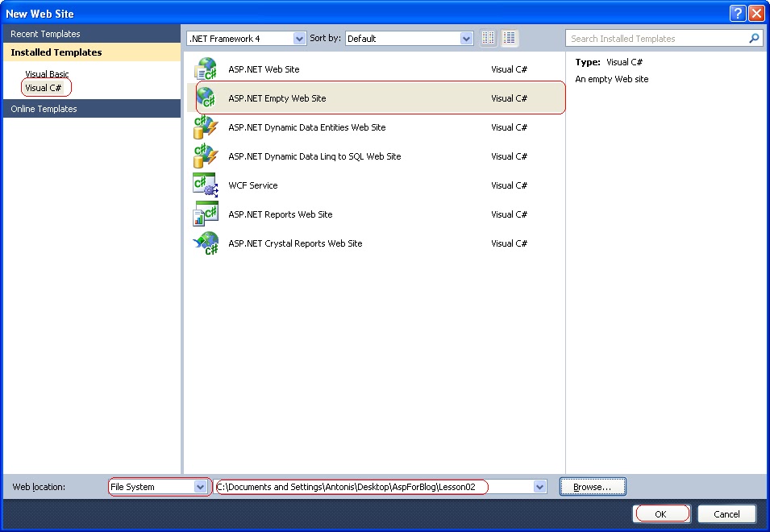Click the ASP.NET Empty Web Site icon

point(206,98)
